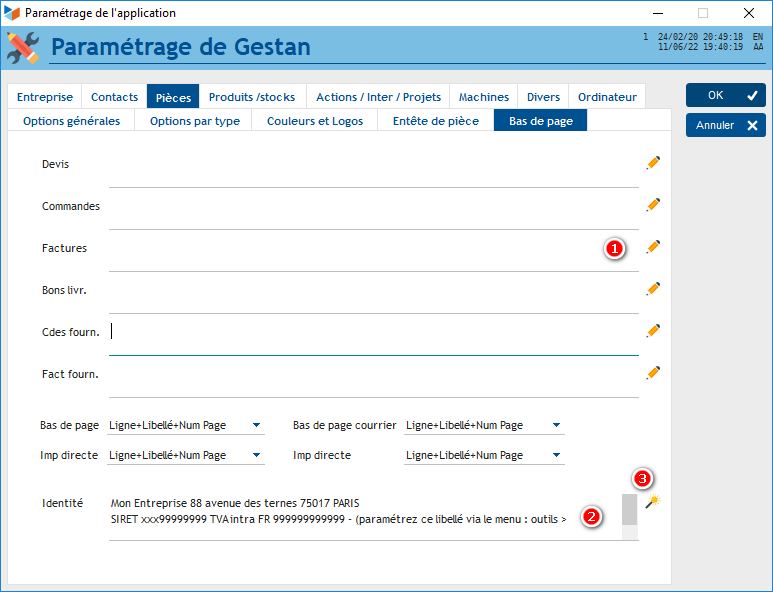Open the Produits /stocks tab

pyautogui.click(x=252, y=97)
